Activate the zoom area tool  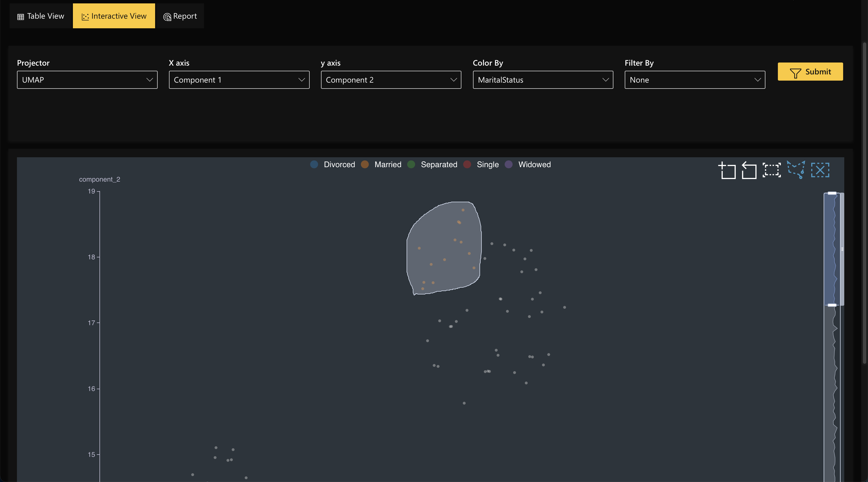(x=727, y=170)
